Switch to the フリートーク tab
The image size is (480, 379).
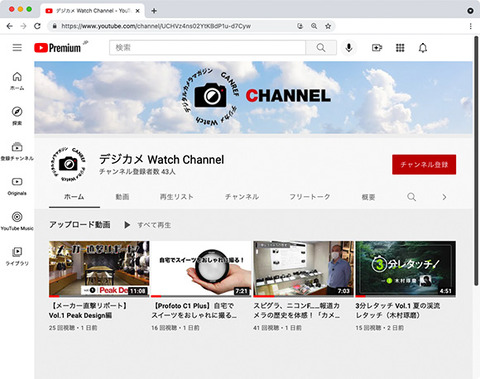coord(310,197)
